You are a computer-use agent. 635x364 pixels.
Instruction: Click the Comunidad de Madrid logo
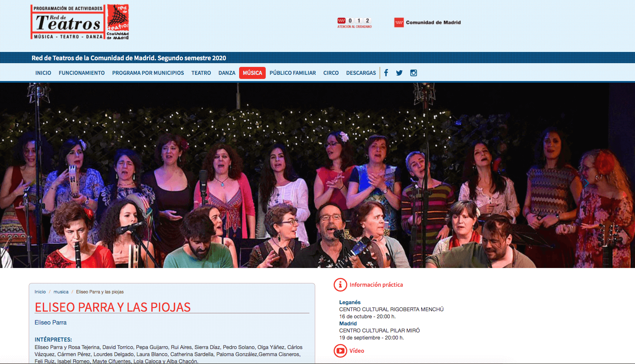(x=427, y=22)
